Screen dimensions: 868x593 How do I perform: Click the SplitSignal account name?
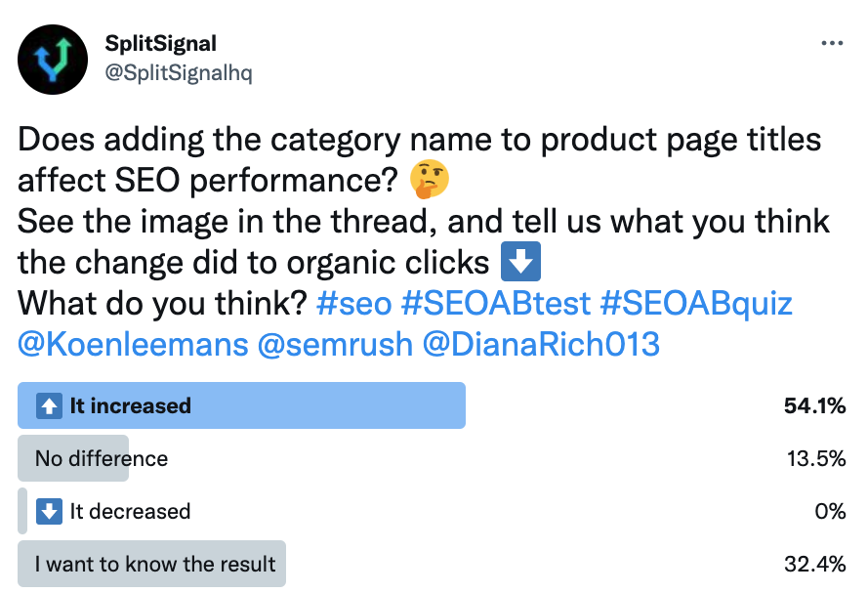coord(160,44)
